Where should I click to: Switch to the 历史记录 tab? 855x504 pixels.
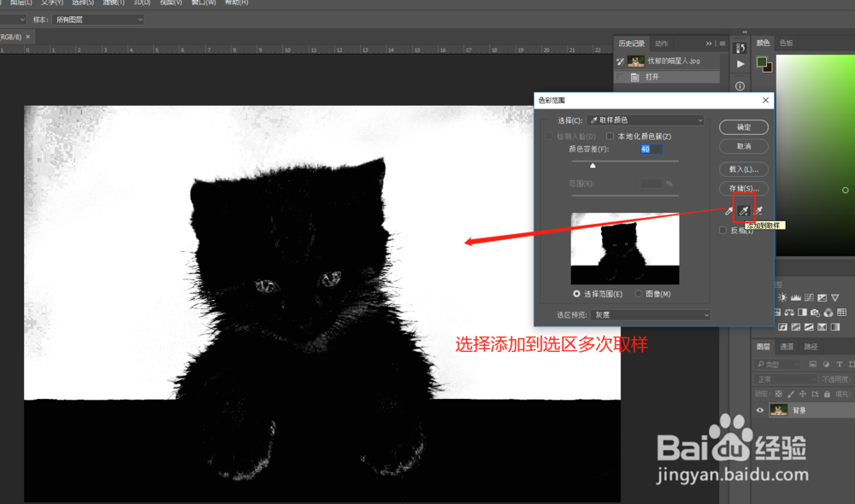pyautogui.click(x=632, y=44)
